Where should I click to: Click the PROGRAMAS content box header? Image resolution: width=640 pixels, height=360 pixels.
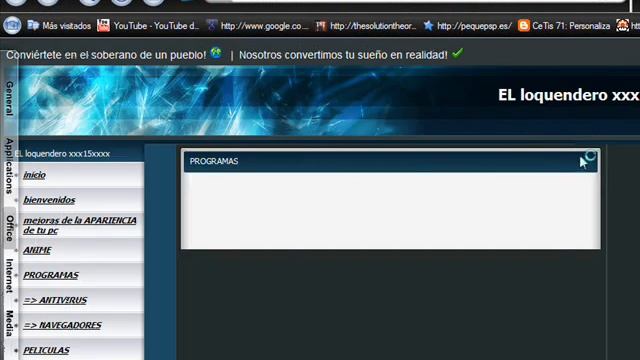[391, 161]
